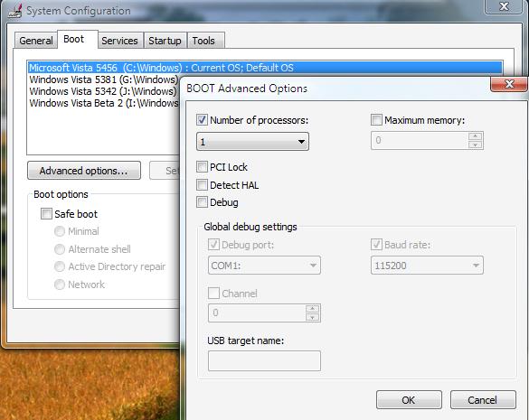Switch to the General tab

click(x=36, y=41)
